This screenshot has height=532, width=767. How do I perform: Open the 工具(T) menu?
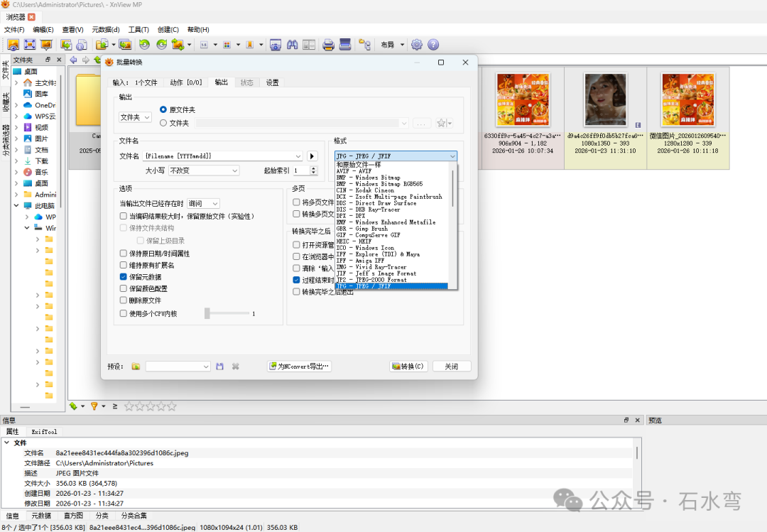pos(138,29)
